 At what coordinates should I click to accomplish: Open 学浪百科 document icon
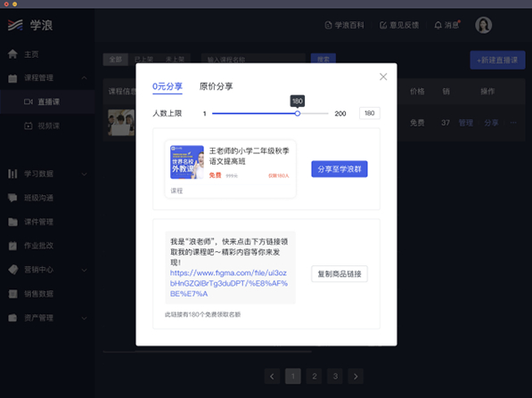328,25
